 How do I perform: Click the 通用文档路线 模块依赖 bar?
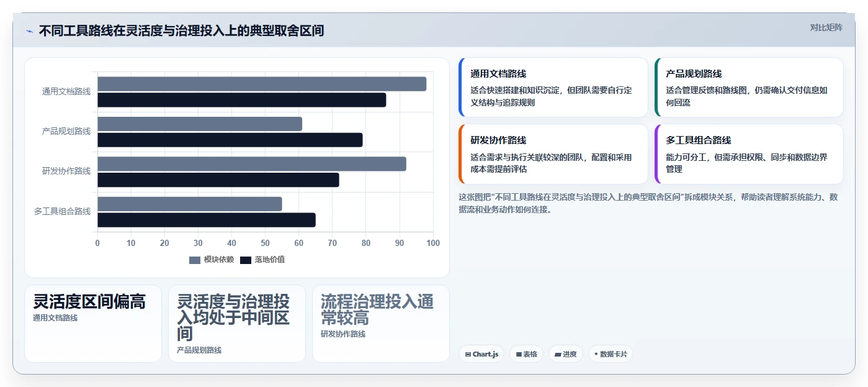point(262,84)
